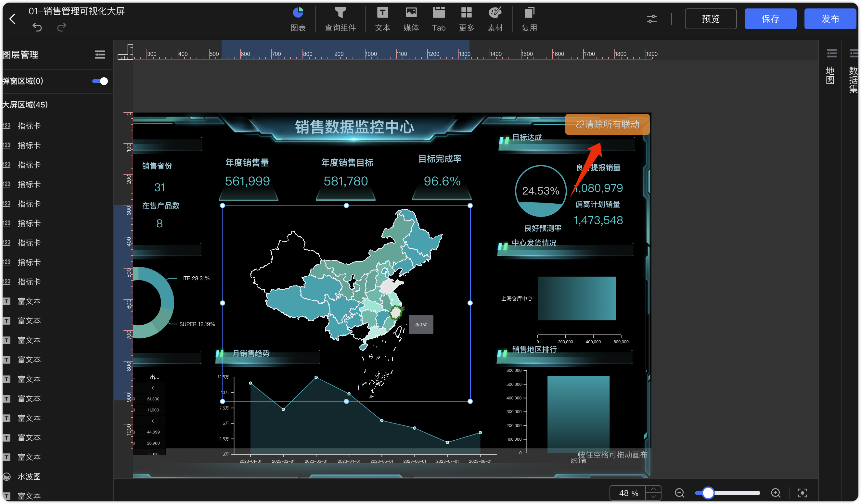861x504 pixels.
Task: Open the 更多 components menu
Action: pos(466,19)
